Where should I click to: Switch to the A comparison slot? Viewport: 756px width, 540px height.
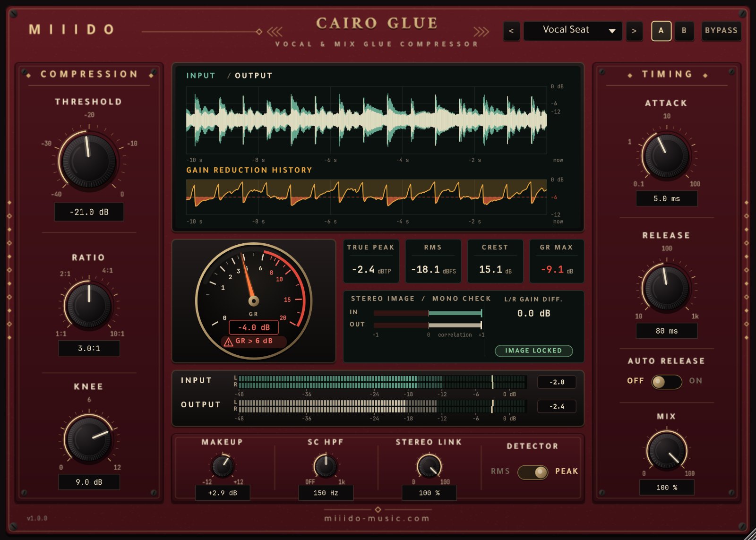(x=661, y=31)
